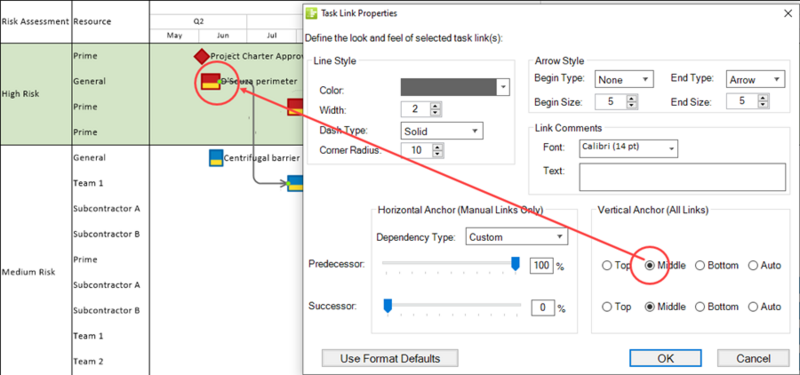The width and height of the screenshot is (800, 375).
Task: Click the link comments Text box
Action: [x=682, y=177]
